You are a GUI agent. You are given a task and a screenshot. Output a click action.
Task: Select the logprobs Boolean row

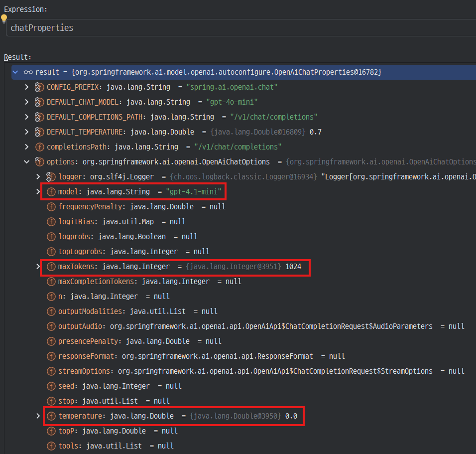tap(243, 236)
